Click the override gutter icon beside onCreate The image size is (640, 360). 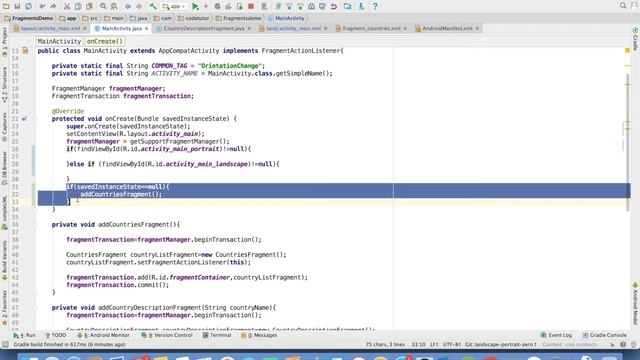coord(25,119)
